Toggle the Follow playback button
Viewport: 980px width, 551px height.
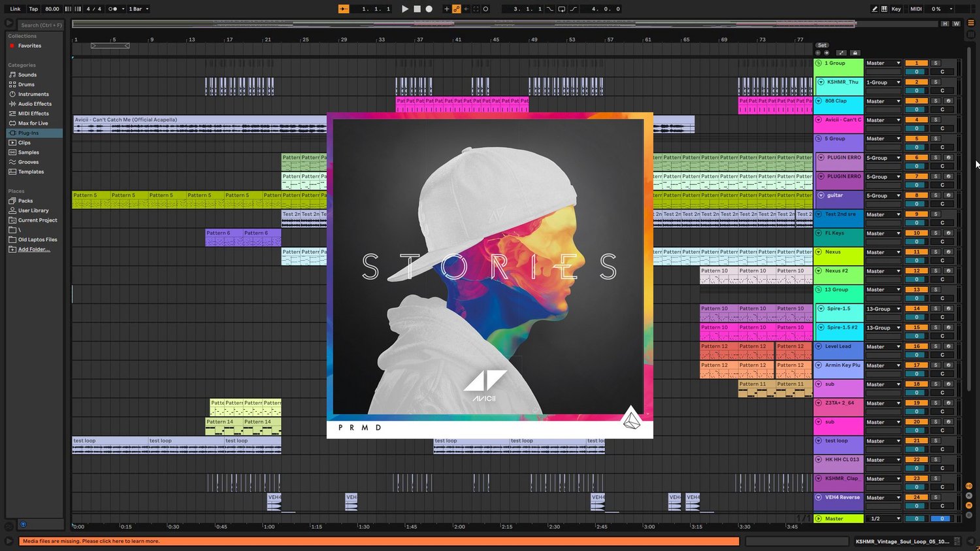pos(344,9)
